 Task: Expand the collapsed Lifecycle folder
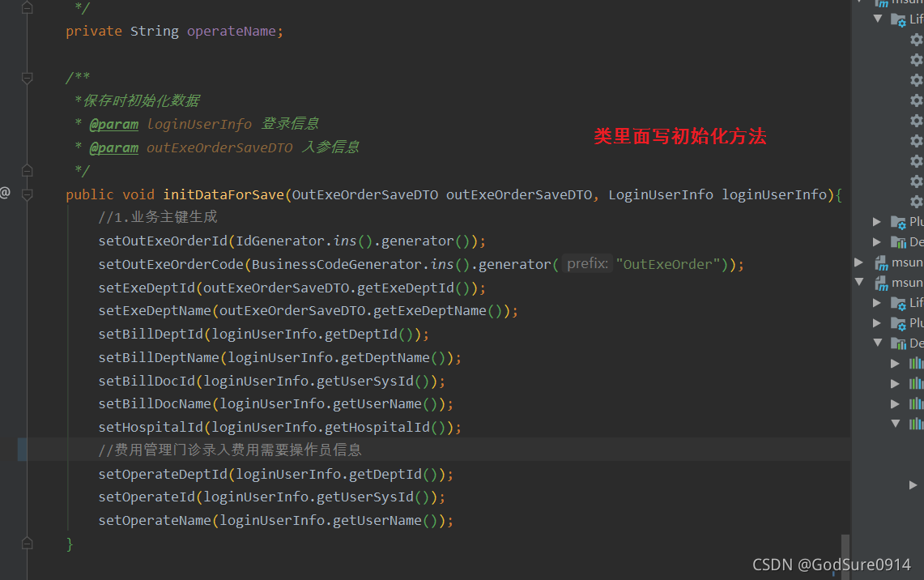pos(877,303)
